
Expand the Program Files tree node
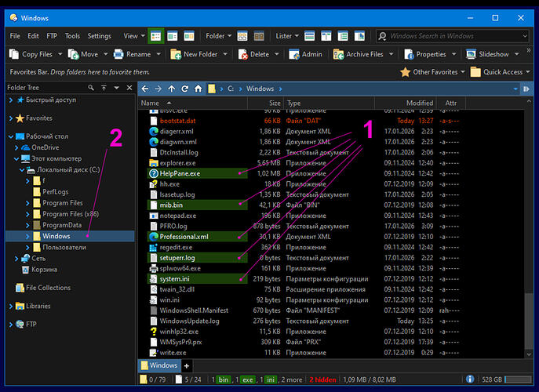(27, 203)
